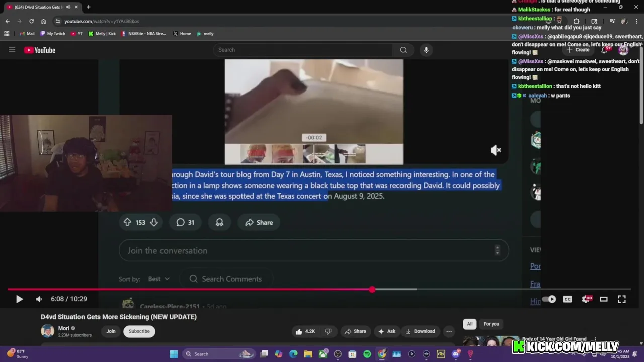644x362 pixels.
Task: Like the video with 4.2K likes
Action: click(305, 331)
